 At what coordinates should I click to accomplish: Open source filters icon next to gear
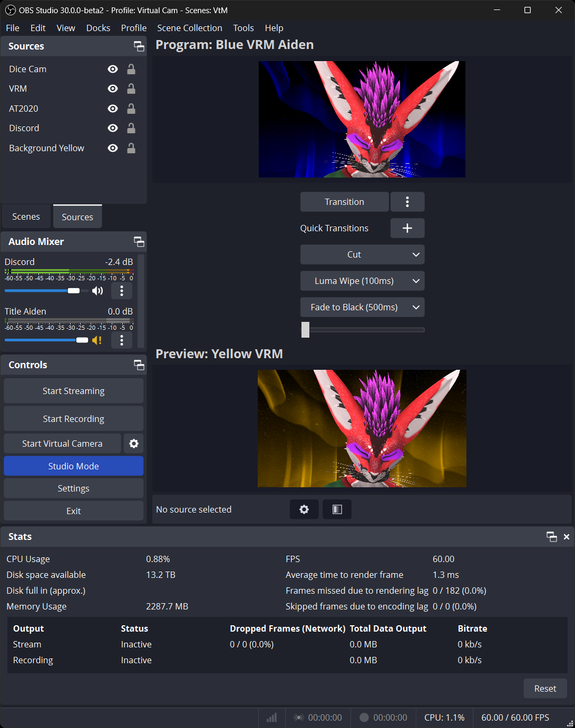point(337,509)
